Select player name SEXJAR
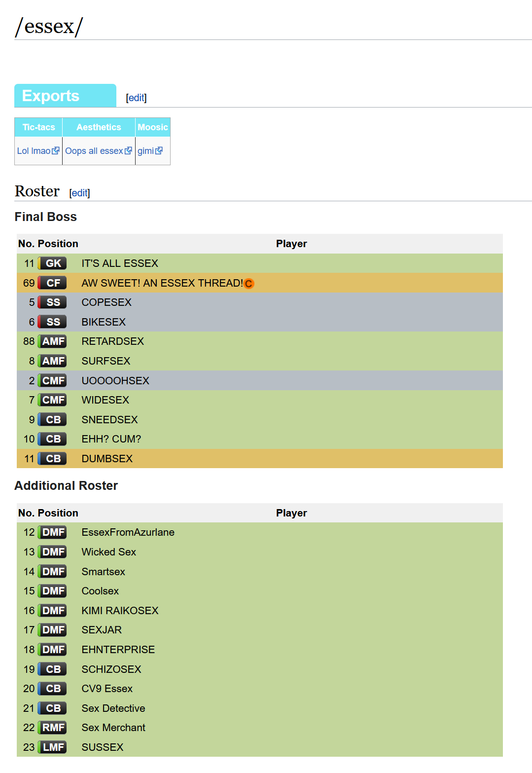Screen dimensions: 532x773 click(x=102, y=630)
